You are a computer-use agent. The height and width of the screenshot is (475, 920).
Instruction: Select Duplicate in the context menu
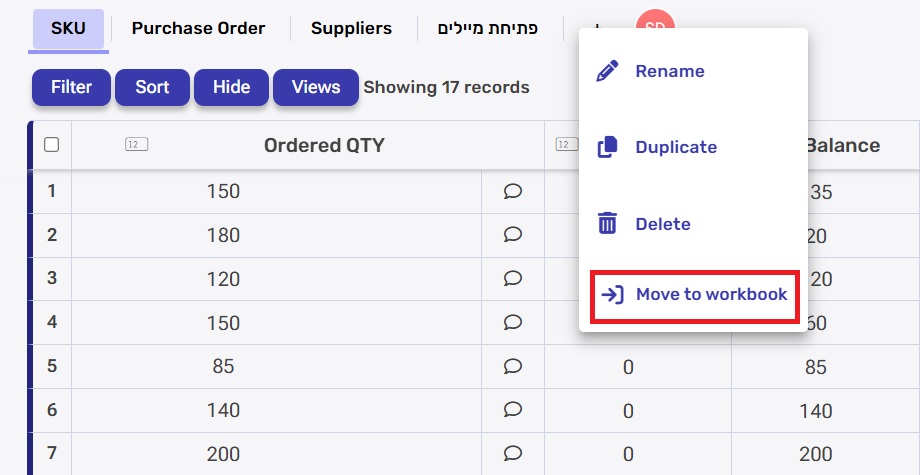(676, 148)
